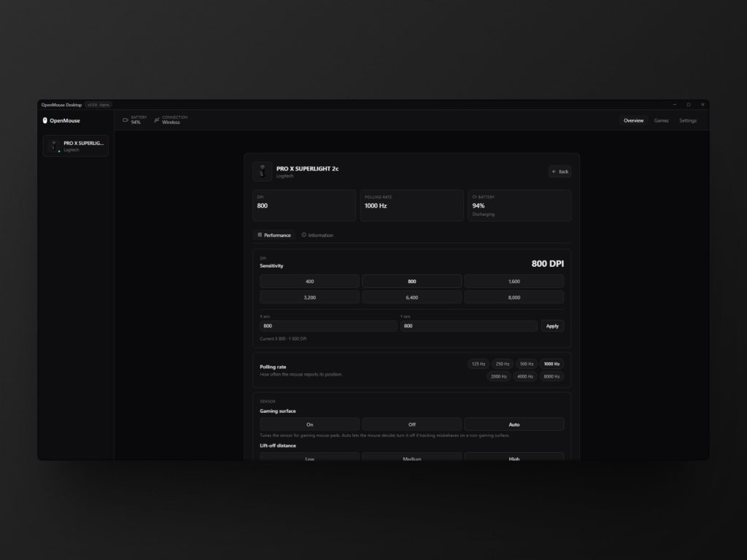Click the Battery 94% status in top bar
Viewport: 747px width, 560px height.
click(x=135, y=120)
